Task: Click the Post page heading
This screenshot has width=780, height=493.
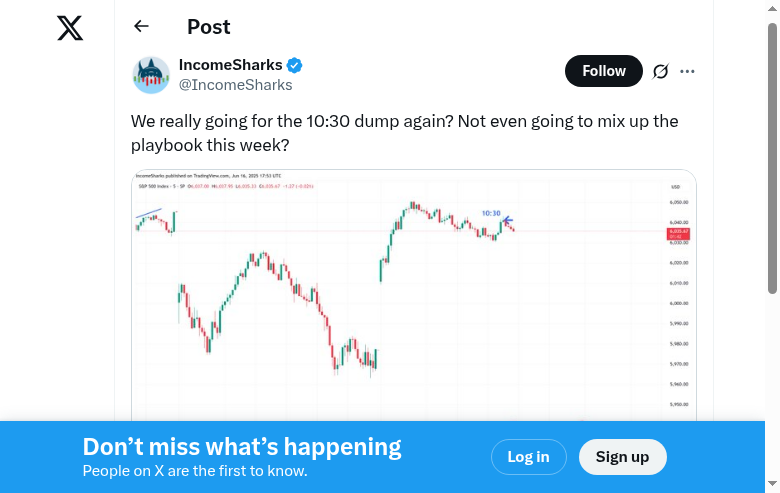Action: tap(208, 27)
